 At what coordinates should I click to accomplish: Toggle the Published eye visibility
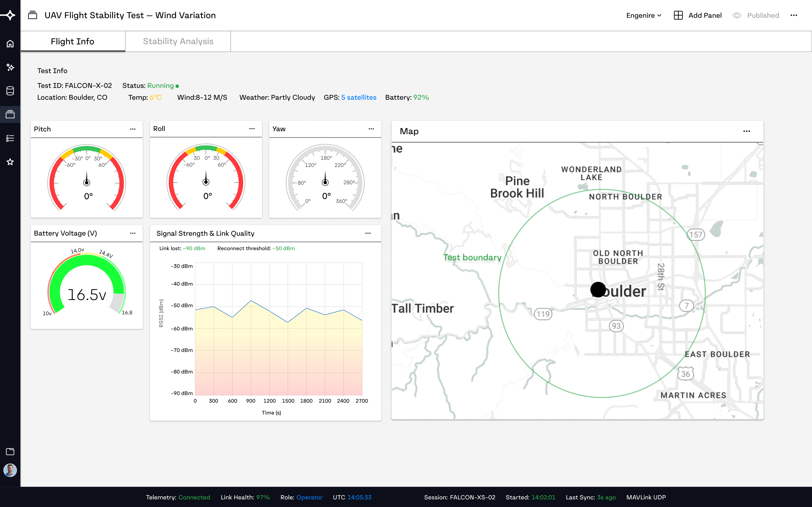[736, 15]
